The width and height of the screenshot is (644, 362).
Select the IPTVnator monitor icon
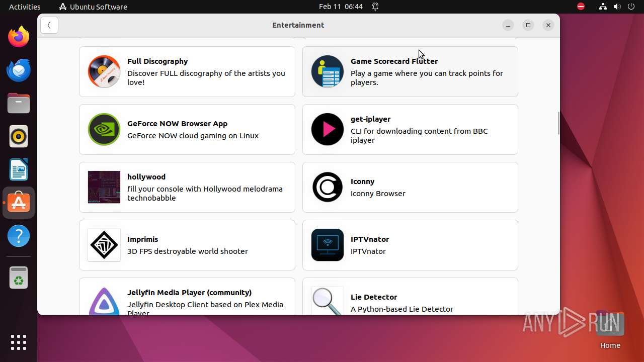pos(328,245)
